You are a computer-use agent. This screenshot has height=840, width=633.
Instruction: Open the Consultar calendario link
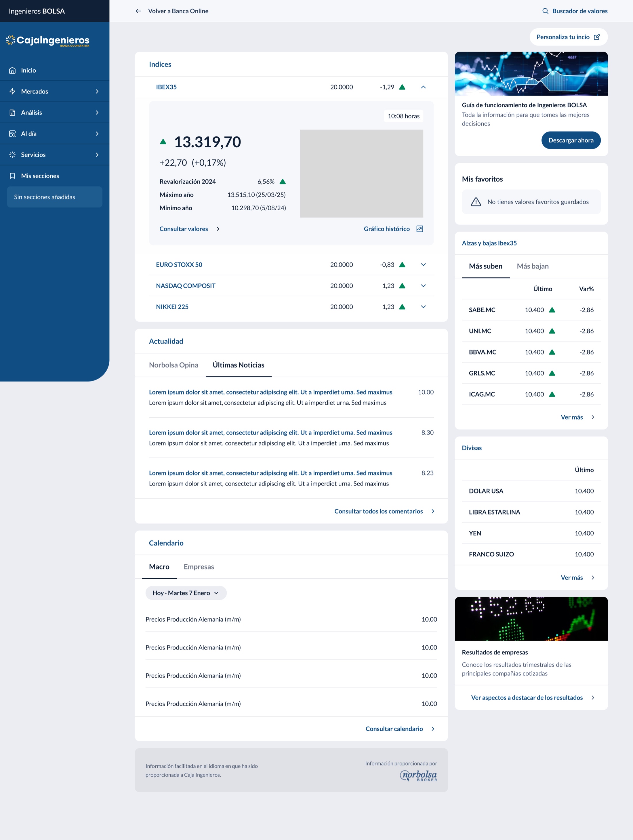pyautogui.click(x=400, y=729)
